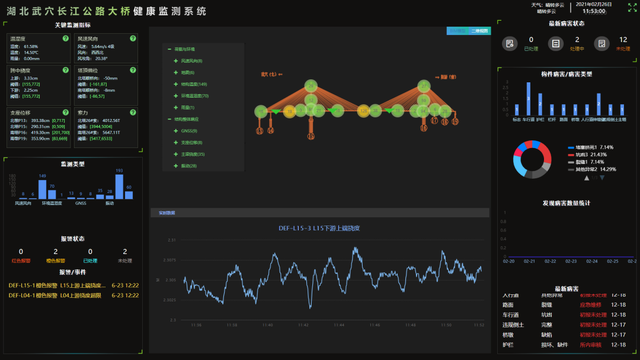Click the unprocessed defects icon next to count 12
This screenshot has height=360, width=640.
click(602, 44)
